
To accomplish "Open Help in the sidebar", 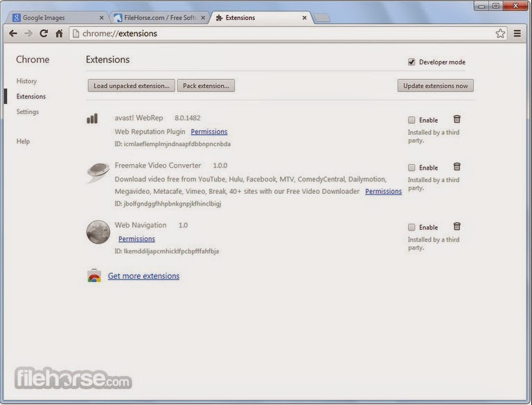I will (23, 141).
